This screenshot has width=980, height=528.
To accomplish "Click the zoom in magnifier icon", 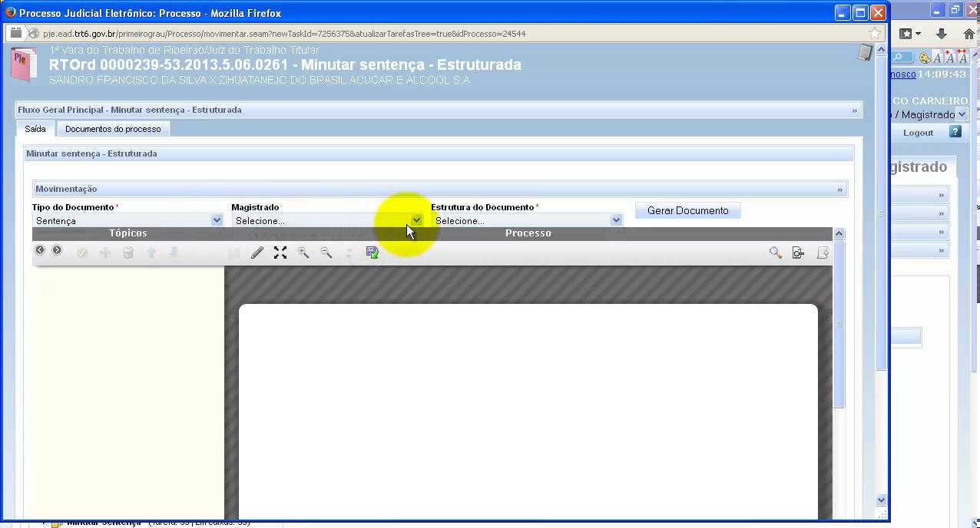I will (303, 252).
